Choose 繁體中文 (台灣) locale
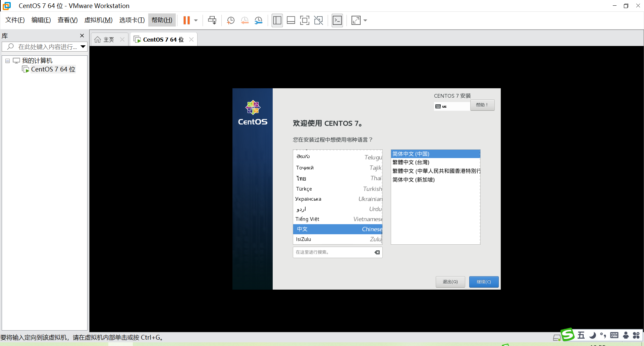 point(436,162)
